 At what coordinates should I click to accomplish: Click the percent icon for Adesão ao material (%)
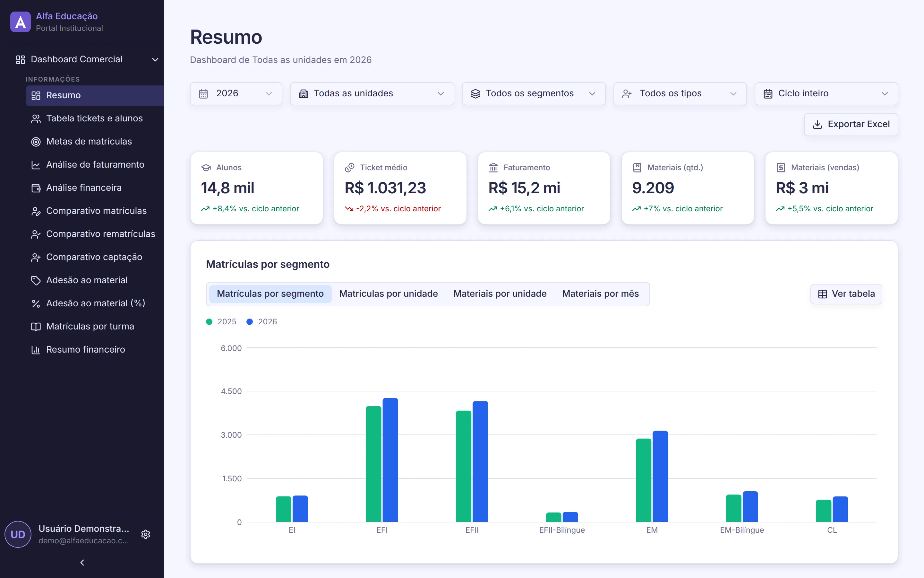(x=36, y=303)
